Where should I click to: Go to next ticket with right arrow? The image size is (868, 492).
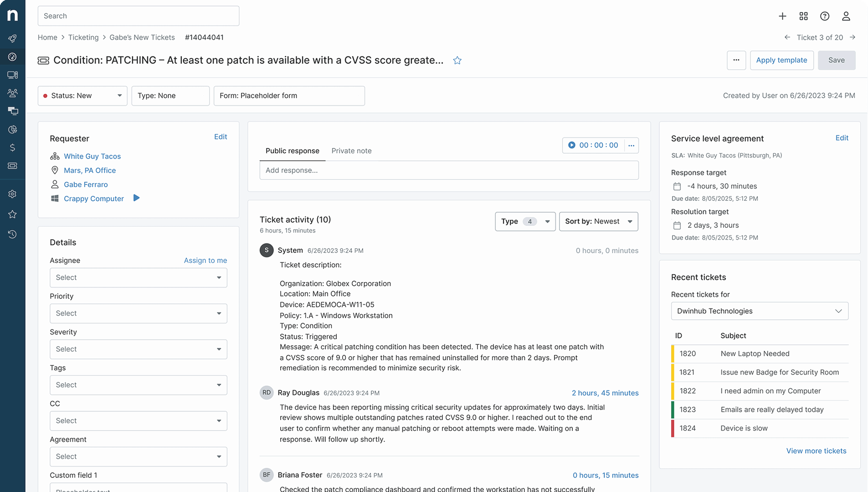point(853,37)
